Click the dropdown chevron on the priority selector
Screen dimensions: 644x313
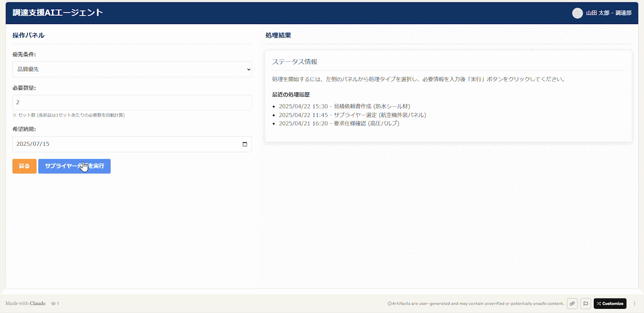pos(246,69)
